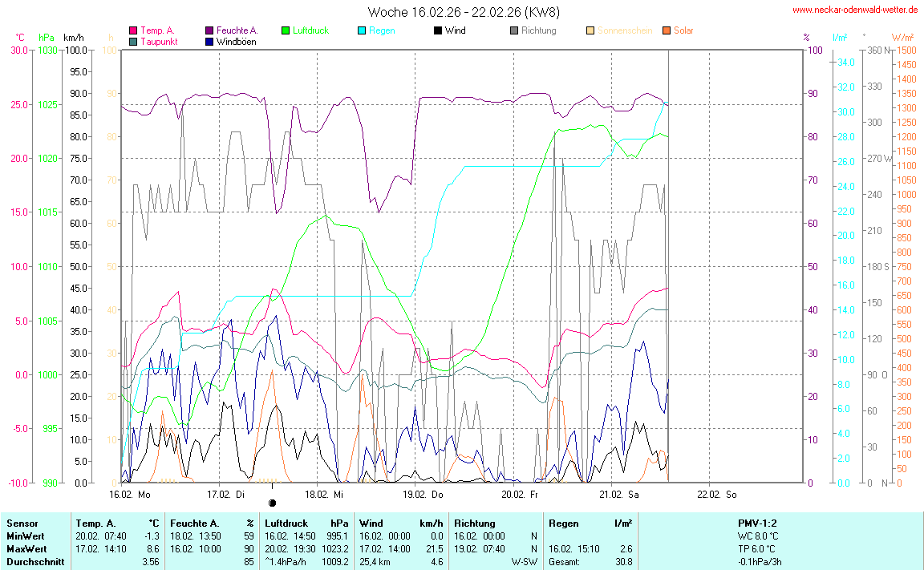Click the chart title Woche 16.02.26 - 22.02.26
Viewport: 924px width, 570px height.
coord(464,12)
